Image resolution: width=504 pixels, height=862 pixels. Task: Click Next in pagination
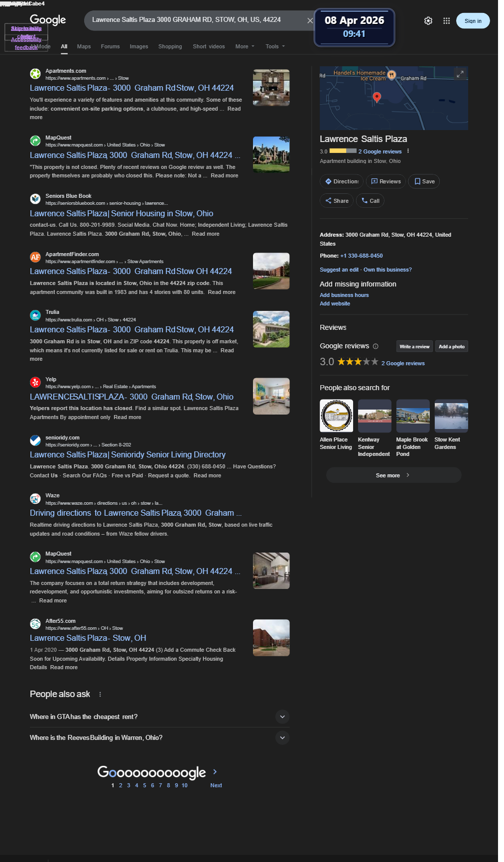tap(216, 785)
